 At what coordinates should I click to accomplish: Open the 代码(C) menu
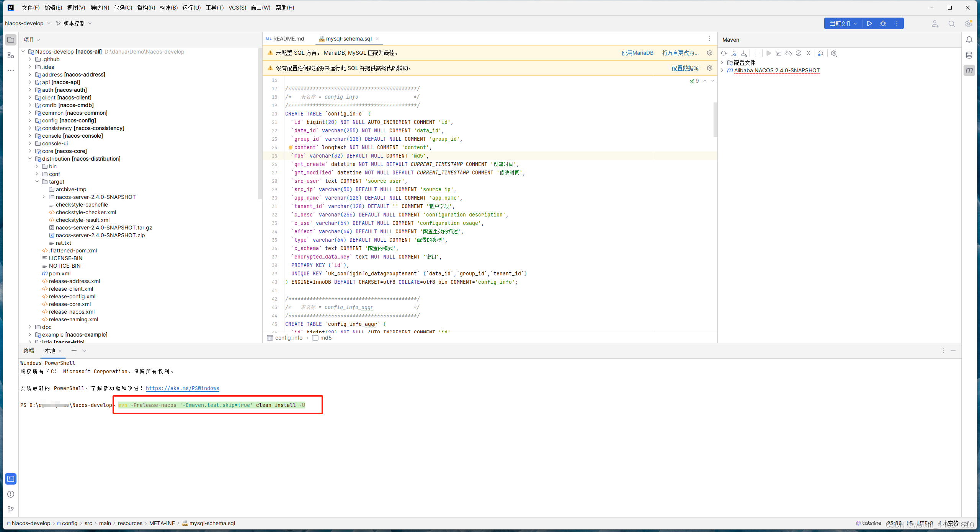coord(123,8)
